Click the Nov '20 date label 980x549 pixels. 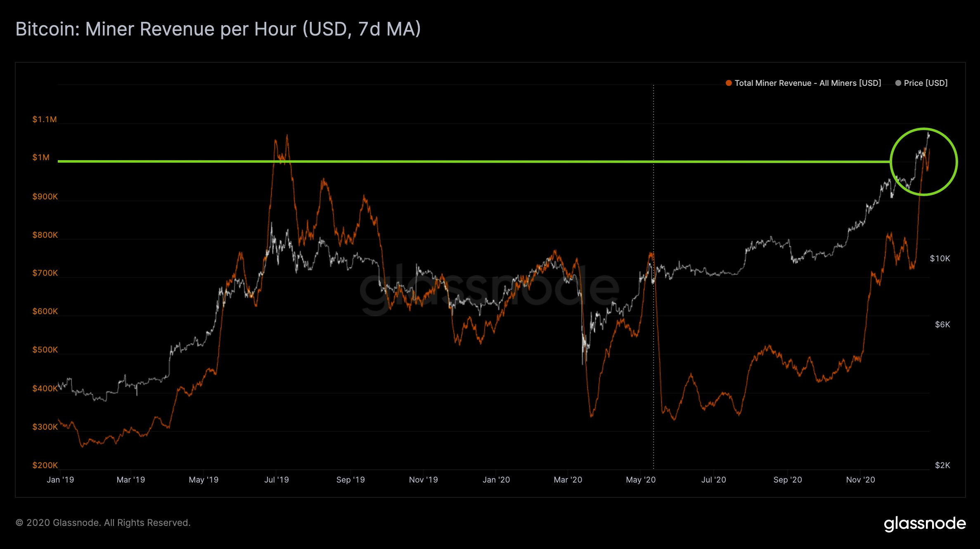(x=860, y=480)
